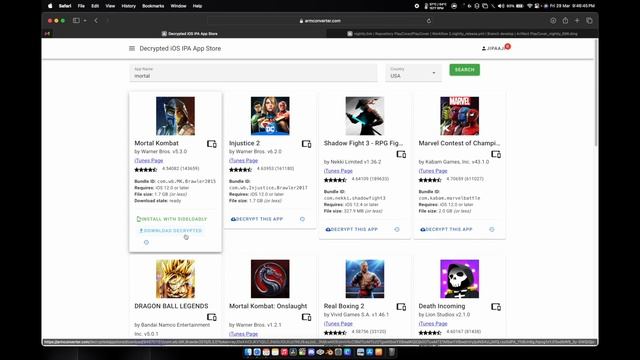
Task: Click the Injustice 2 device compatibility icon
Action: pos(306,144)
